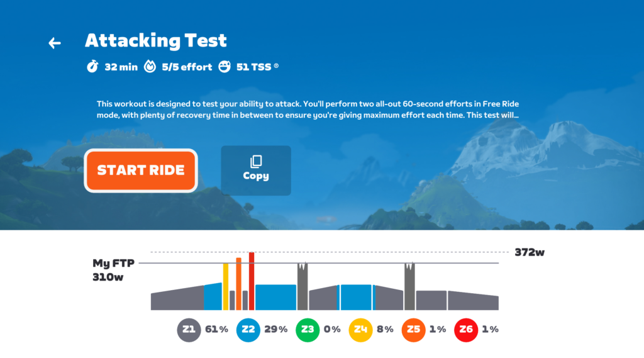Image resolution: width=644 pixels, height=358 pixels.
Task: Click the TSS face icon
Action: click(225, 66)
